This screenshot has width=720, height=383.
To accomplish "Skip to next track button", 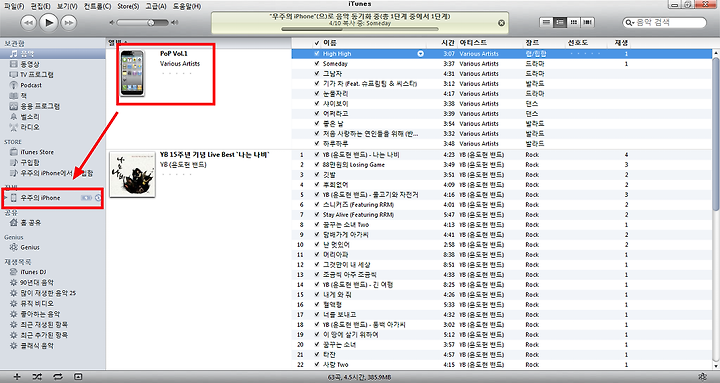I will coord(69,23).
